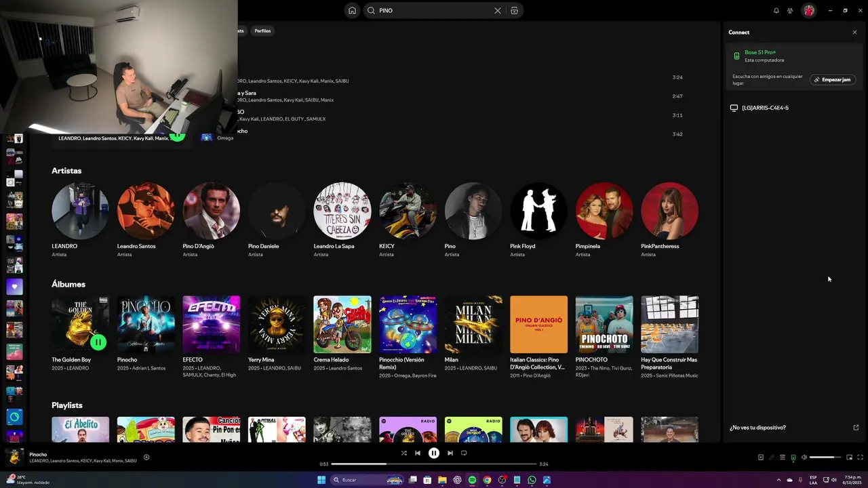
Task: Open WhatsApp from the taskbar
Action: coord(532,480)
